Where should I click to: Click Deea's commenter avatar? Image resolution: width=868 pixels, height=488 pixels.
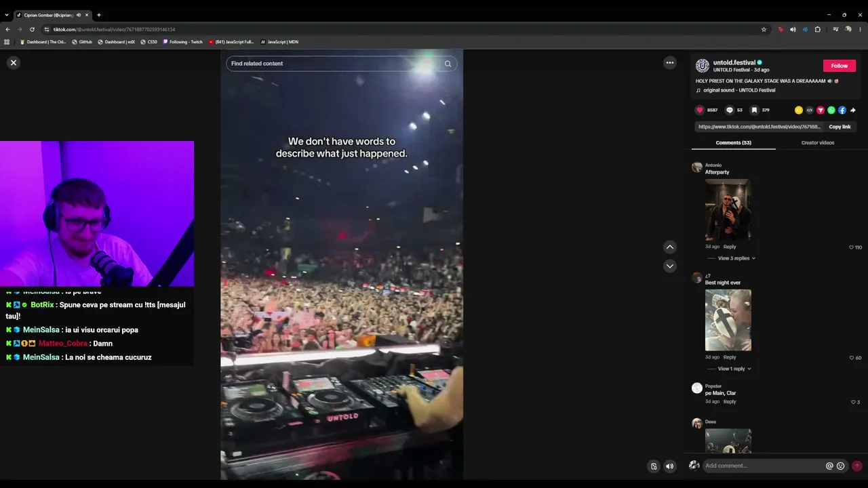click(697, 424)
